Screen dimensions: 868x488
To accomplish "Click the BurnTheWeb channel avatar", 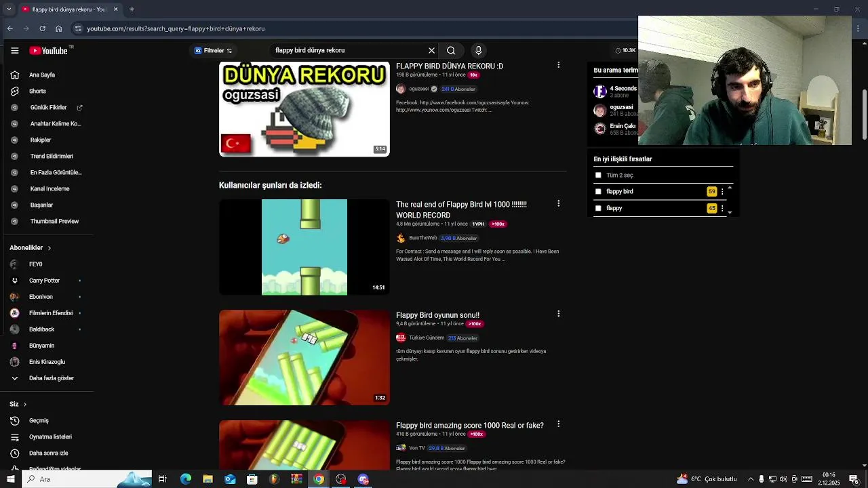I will 401,238.
